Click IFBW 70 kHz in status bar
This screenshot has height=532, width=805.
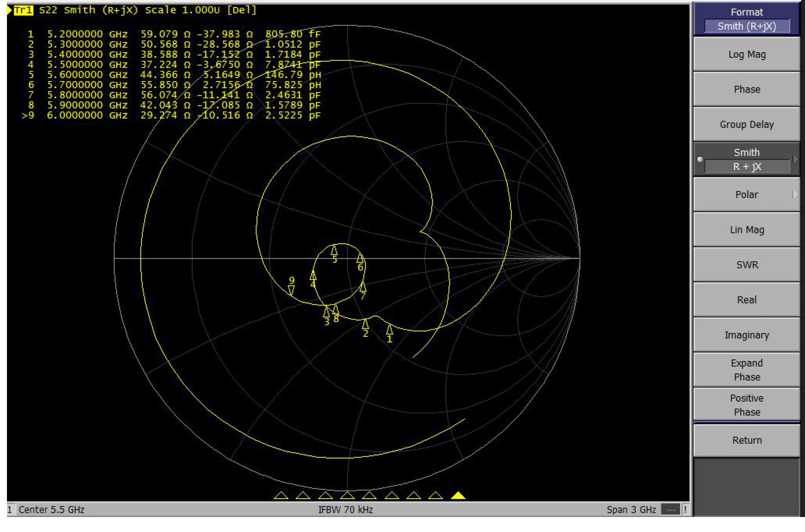[345, 510]
